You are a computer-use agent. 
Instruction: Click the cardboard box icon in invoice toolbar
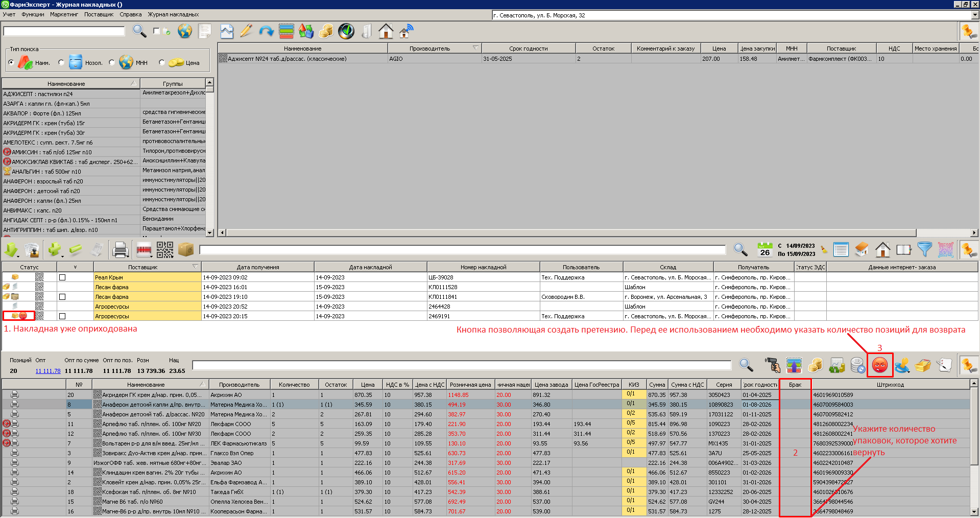(186, 250)
